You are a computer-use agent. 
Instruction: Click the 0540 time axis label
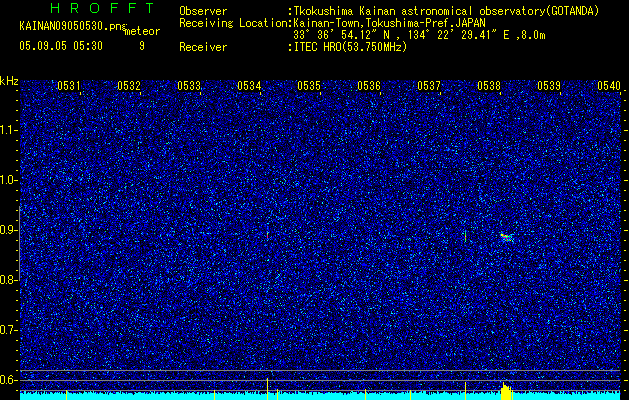pyautogui.click(x=609, y=86)
